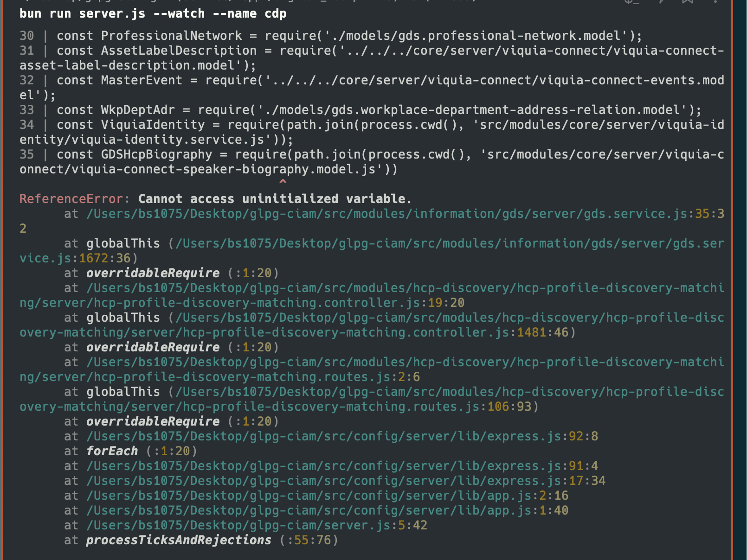Open app.js:1 from the stack trace
Image resolution: width=747 pixels, height=560 pixels.
pos(306,510)
